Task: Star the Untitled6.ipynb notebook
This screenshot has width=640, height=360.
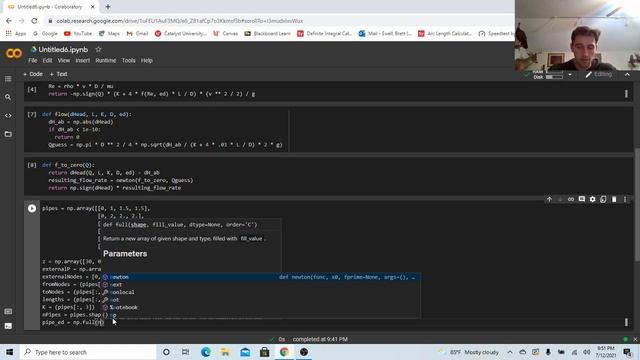Action: point(98,49)
